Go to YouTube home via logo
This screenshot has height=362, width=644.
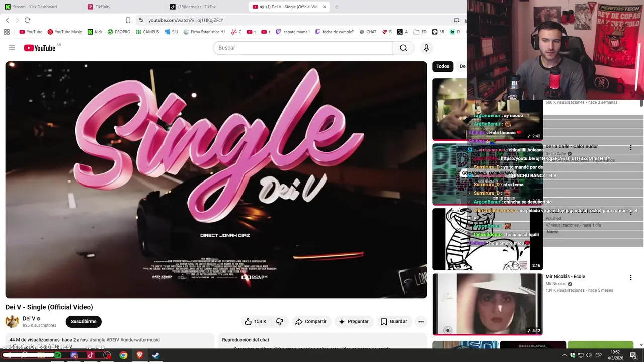coord(40,48)
